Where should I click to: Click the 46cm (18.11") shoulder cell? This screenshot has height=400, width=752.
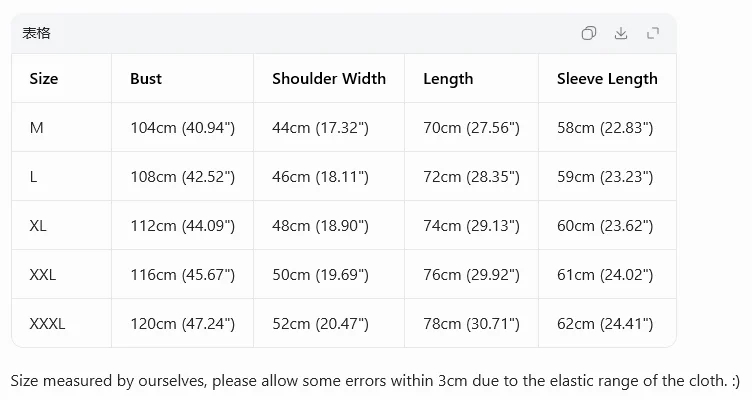point(320,177)
